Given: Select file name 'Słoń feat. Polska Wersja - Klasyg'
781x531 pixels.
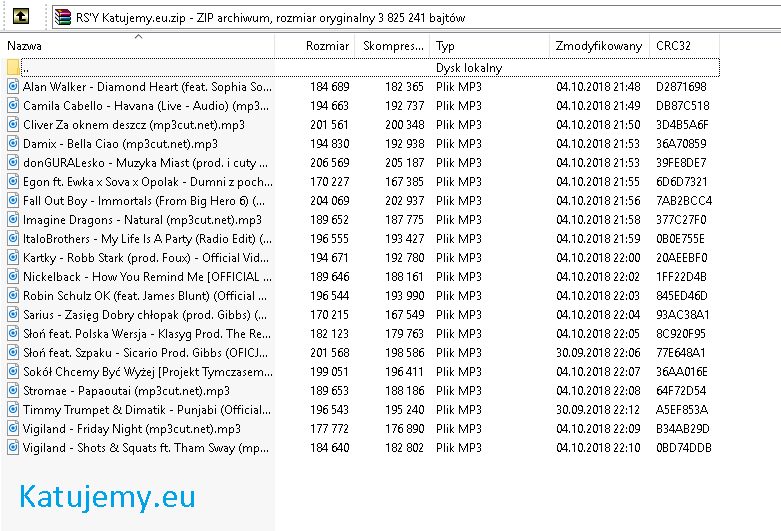Looking at the screenshot, I should pyautogui.click(x=147, y=334).
